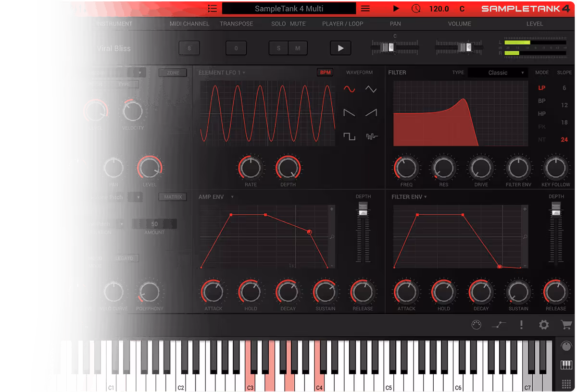This screenshot has height=392, width=577.
Task: Click the filter FREQ knob
Action: point(406,168)
